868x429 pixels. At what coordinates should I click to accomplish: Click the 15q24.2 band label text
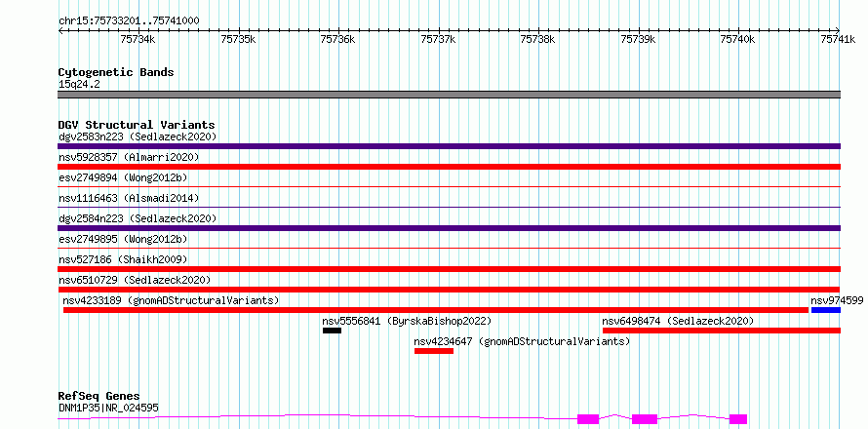pos(79,85)
